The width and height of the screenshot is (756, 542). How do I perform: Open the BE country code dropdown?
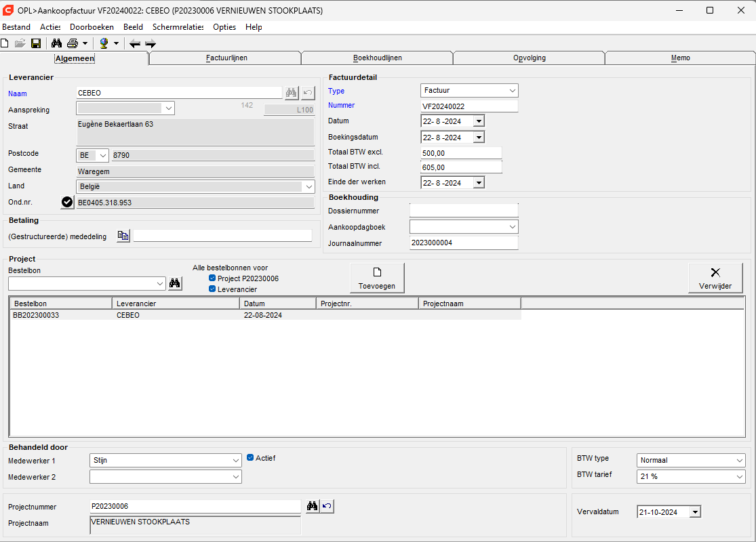[x=102, y=155]
